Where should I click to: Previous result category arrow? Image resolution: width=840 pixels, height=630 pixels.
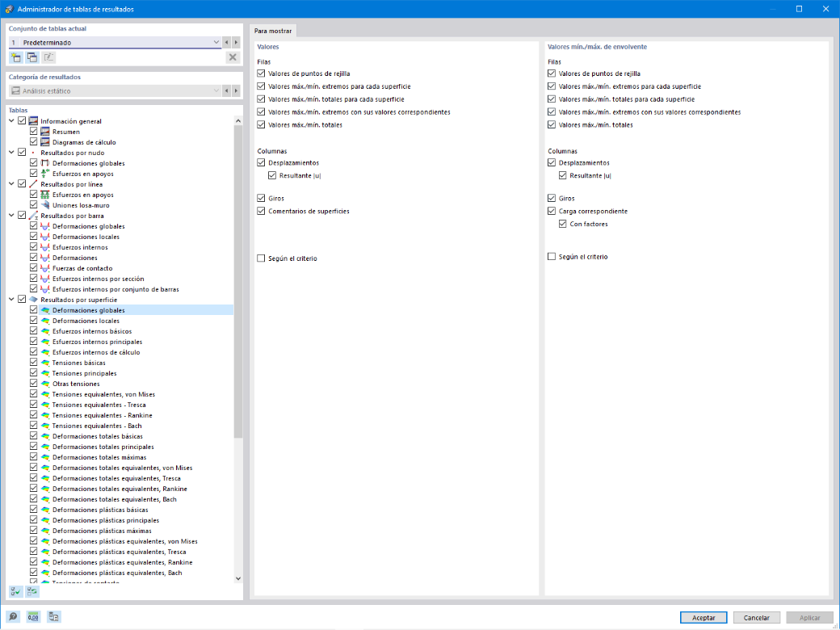tap(227, 91)
